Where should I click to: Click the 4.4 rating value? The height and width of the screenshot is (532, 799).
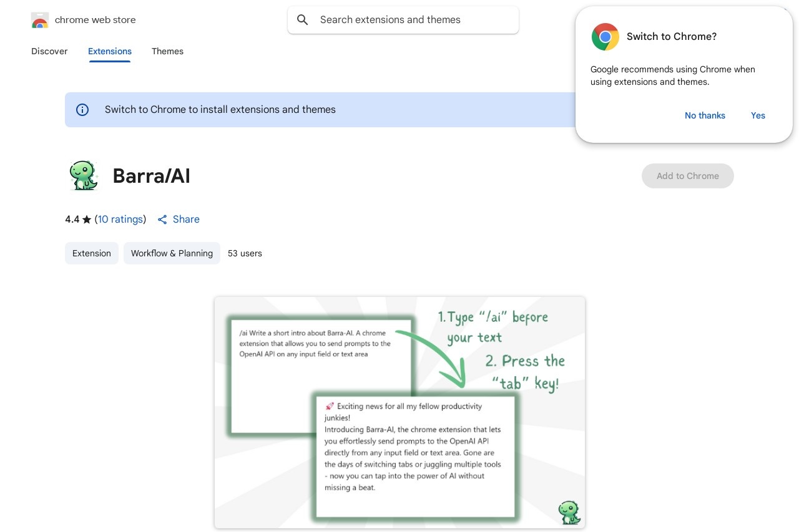pyautogui.click(x=72, y=220)
